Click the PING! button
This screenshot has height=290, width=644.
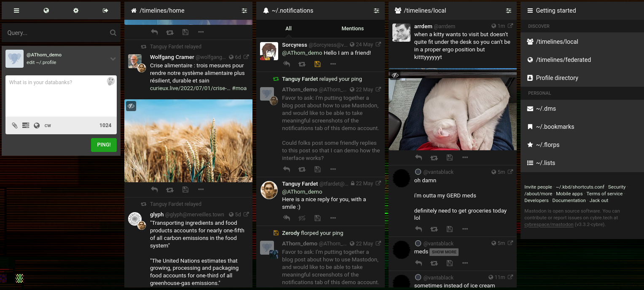click(104, 145)
